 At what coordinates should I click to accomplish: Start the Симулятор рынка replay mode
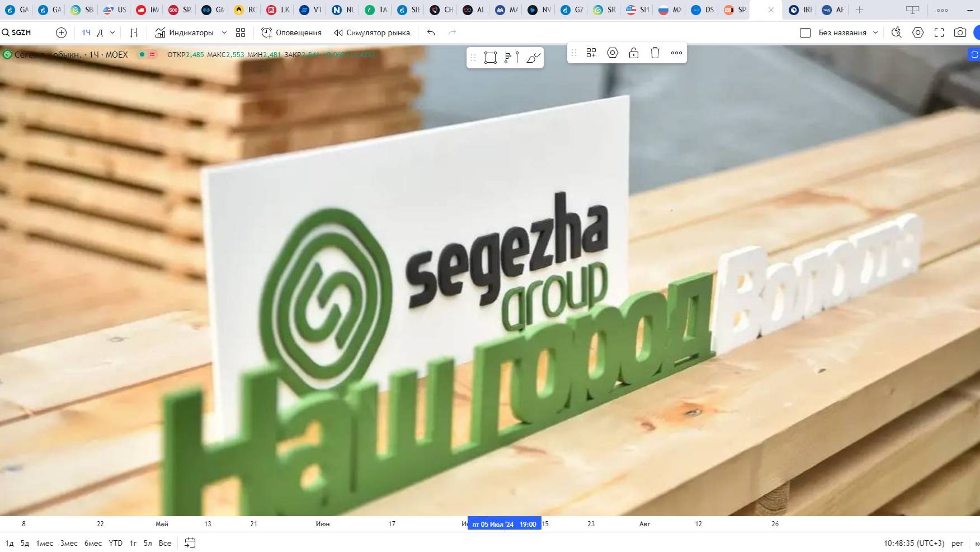pos(372,32)
